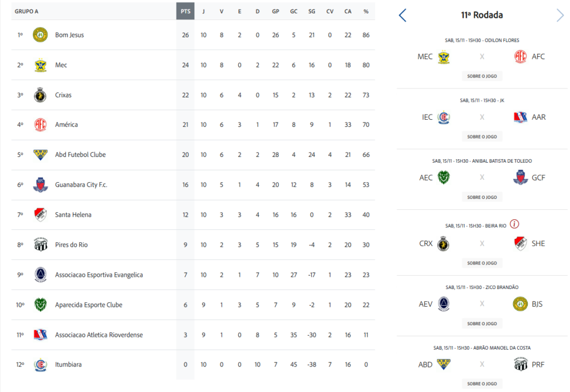Click the AFC crest in the first match

[x=520, y=57]
